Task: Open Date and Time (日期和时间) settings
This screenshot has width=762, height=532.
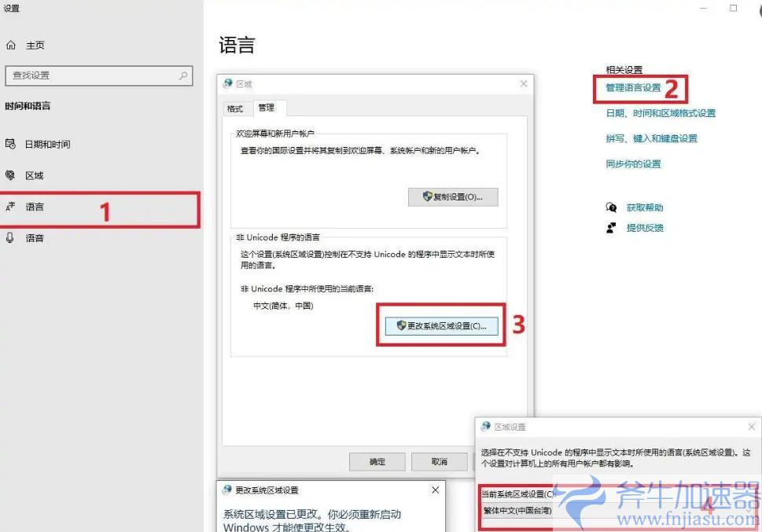Action: [47, 144]
